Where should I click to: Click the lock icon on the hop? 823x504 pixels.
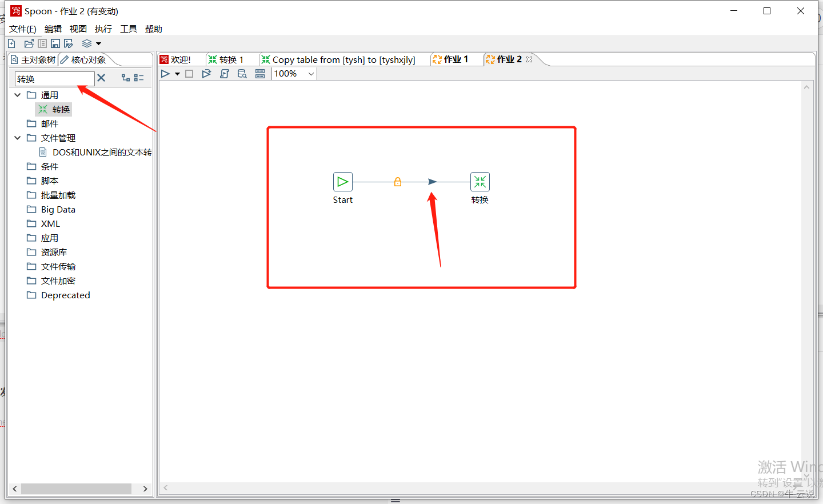[x=398, y=182]
